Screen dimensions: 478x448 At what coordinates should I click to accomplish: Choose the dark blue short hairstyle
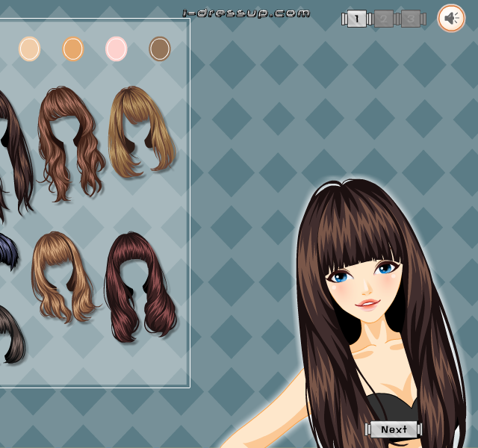coord(7,252)
